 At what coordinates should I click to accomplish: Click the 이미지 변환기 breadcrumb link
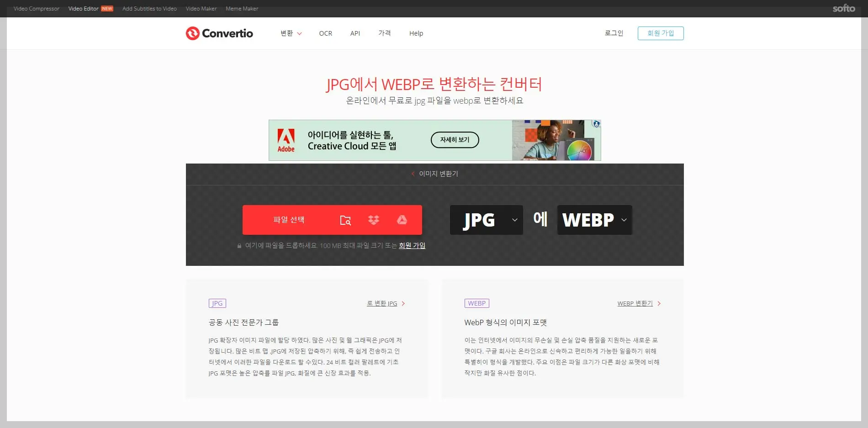[x=439, y=174]
